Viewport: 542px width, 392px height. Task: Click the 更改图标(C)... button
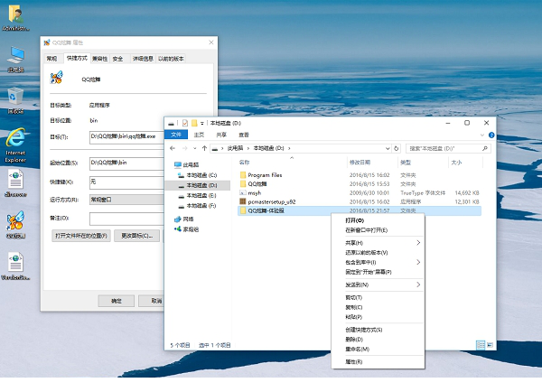click(x=137, y=236)
